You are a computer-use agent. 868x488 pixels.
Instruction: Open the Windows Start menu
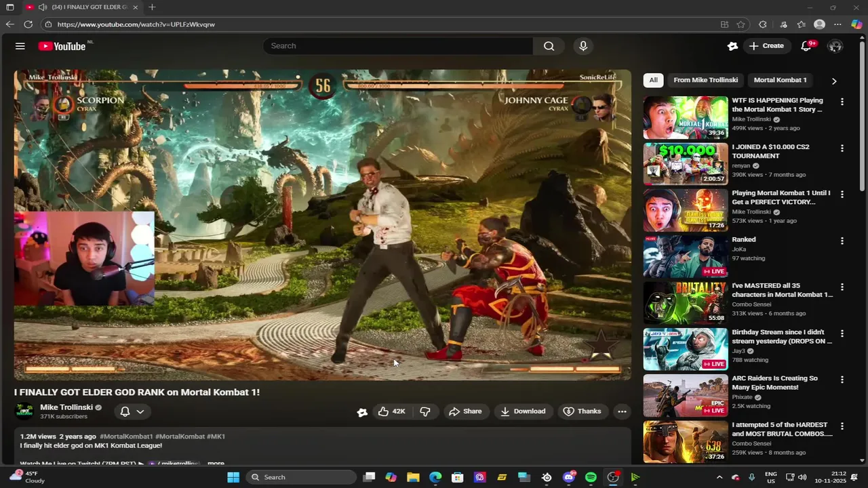(x=233, y=477)
